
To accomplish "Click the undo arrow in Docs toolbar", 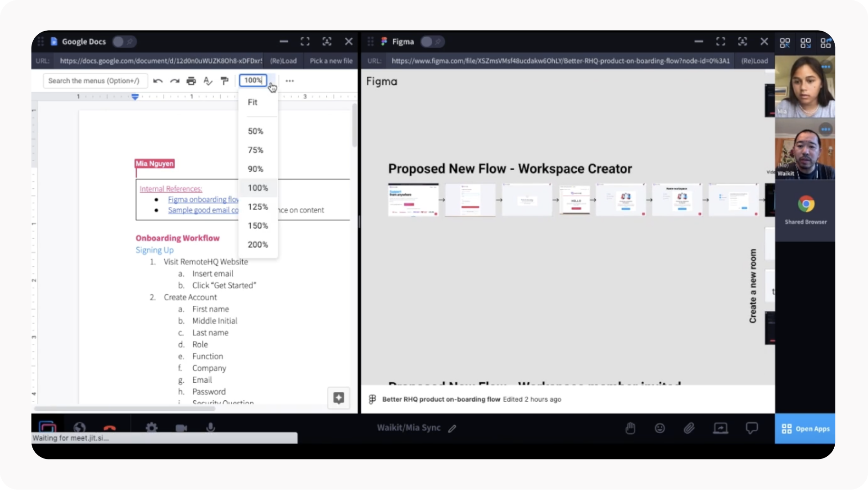I will click(x=158, y=81).
